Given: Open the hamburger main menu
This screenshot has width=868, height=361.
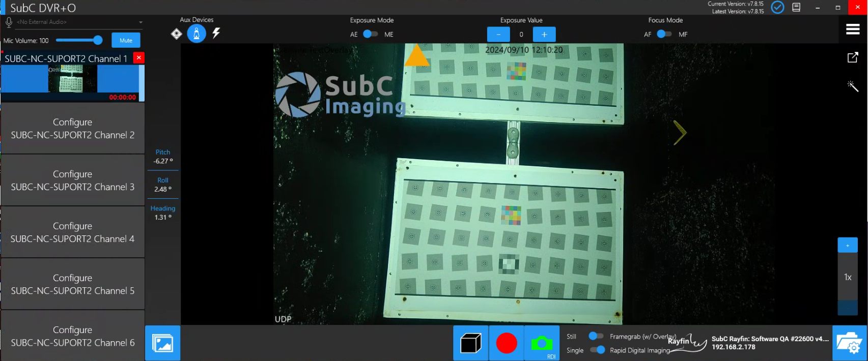Looking at the screenshot, I should (x=853, y=29).
